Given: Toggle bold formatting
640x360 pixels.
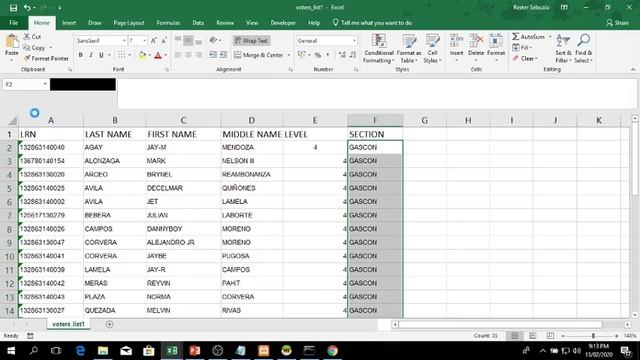Looking at the screenshot, I should (x=80, y=55).
